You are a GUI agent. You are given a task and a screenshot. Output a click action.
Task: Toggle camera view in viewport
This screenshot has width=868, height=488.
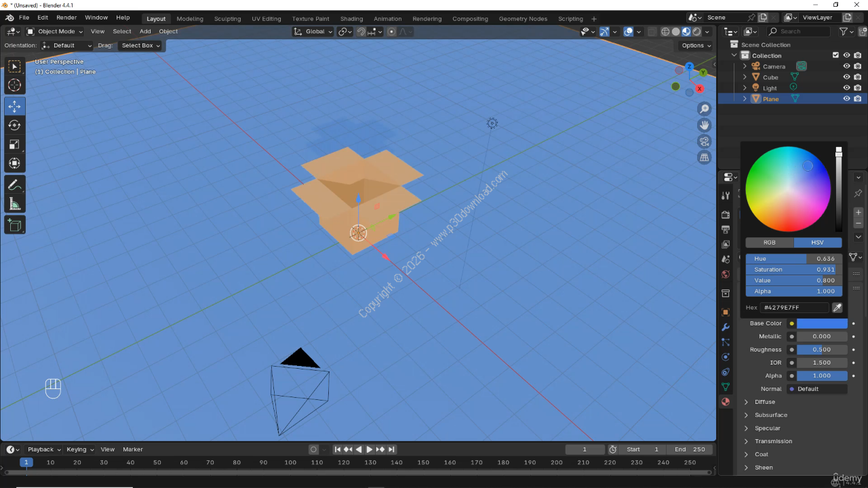pos(705,141)
